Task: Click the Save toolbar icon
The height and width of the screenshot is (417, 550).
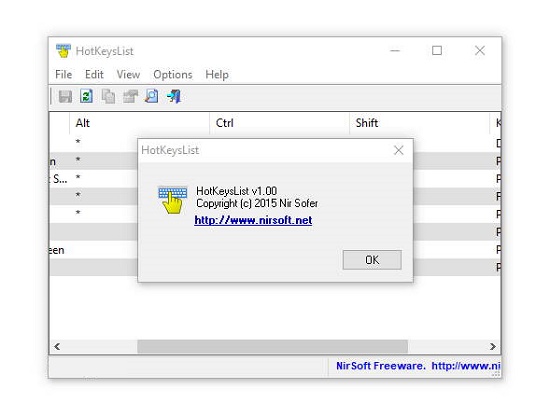Action: tap(65, 96)
